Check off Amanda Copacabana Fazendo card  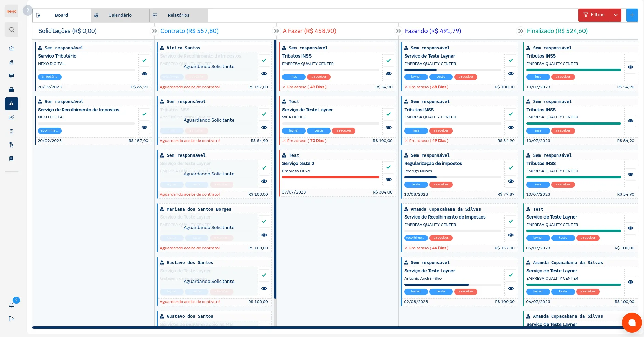point(511,221)
